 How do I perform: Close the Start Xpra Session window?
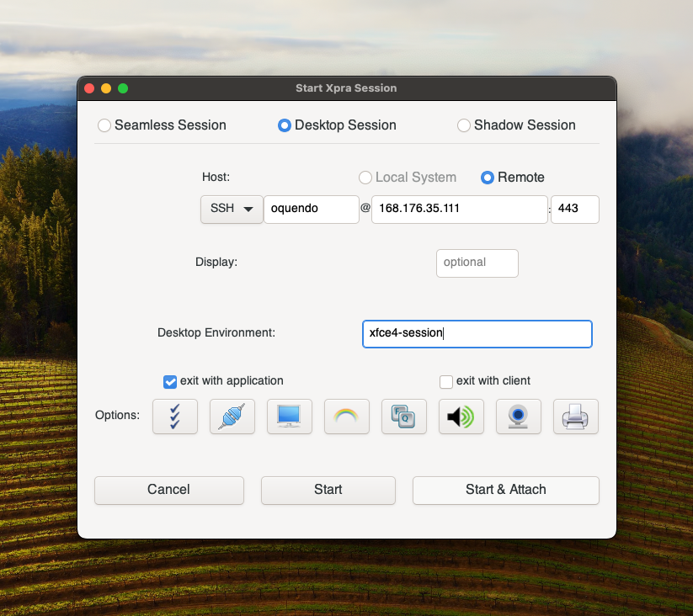[89, 88]
